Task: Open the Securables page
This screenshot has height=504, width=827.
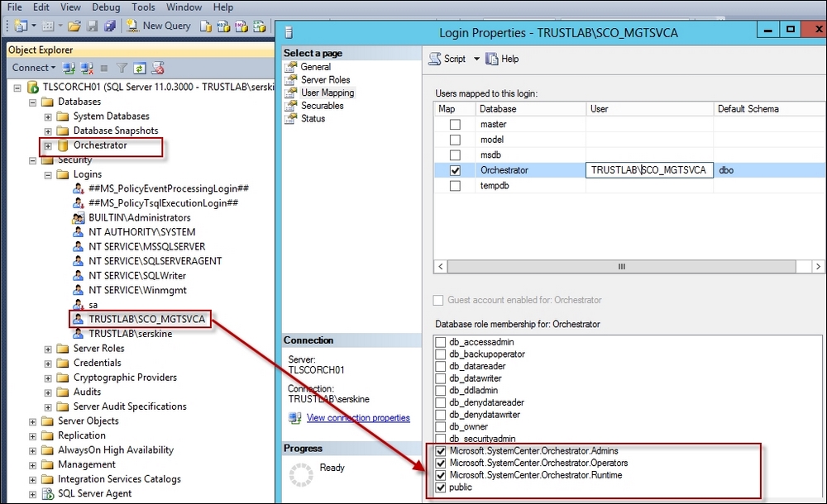Action: click(322, 106)
